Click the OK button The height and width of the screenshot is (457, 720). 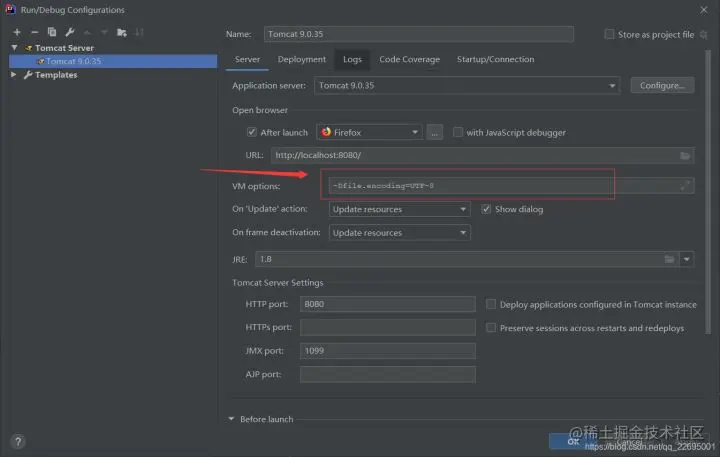click(x=573, y=441)
